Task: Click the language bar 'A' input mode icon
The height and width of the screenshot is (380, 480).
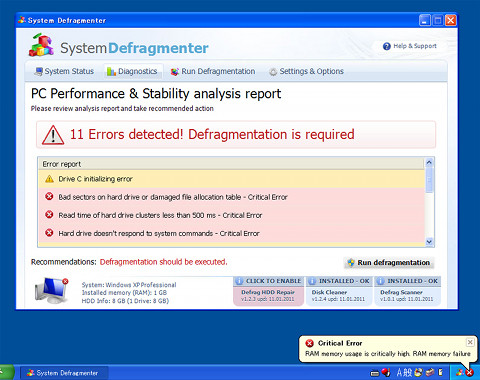Action: [400, 372]
